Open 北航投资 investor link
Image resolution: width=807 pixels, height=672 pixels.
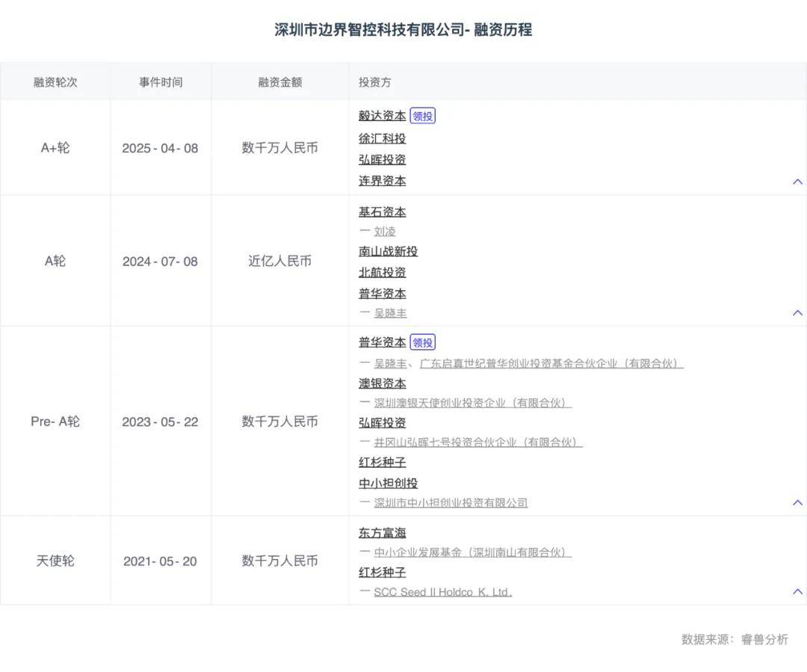click(x=382, y=272)
